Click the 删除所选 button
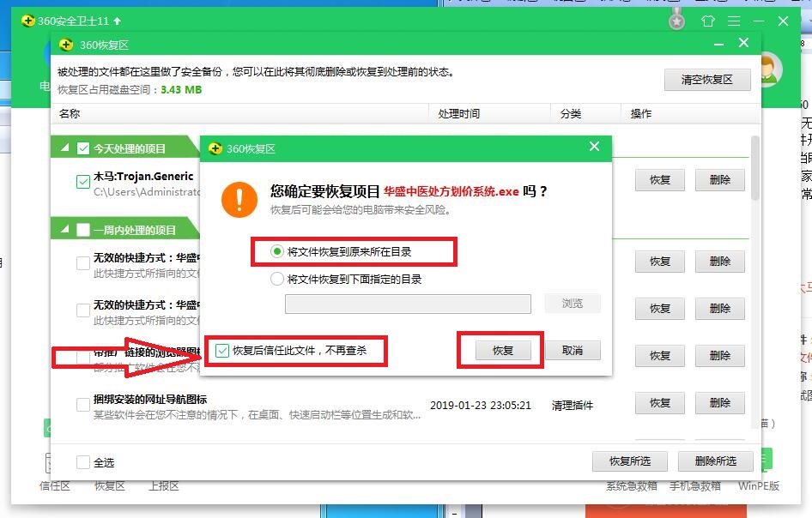Viewport: 812px width, 518px height. [x=716, y=461]
